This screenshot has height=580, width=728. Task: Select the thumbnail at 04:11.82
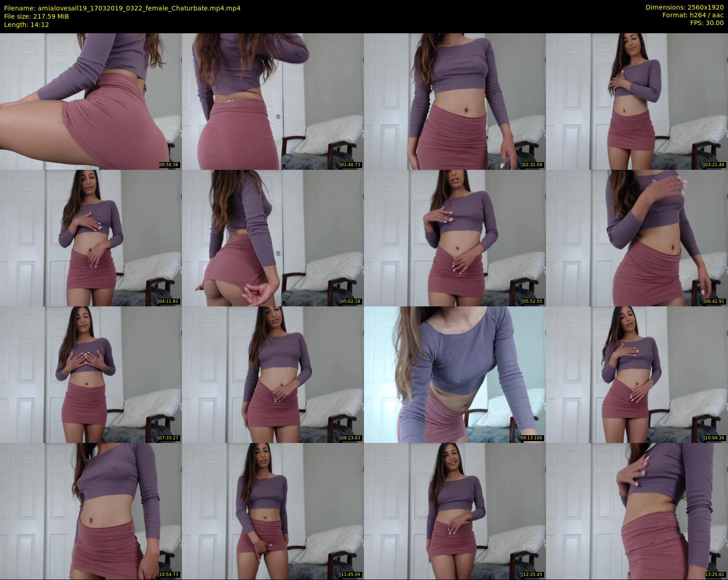(x=91, y=238)
